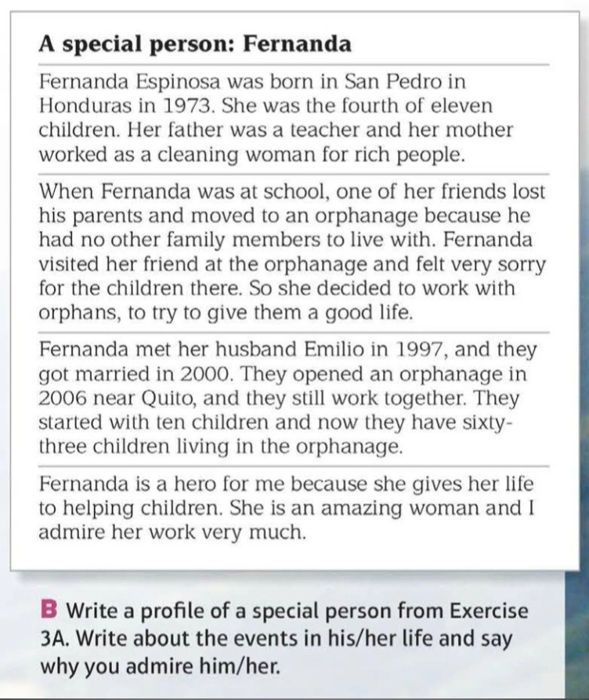The height and width of the screenshot is (700, 589).
Task: Click the text 'Exercise' in the instruction
Action: tap(489, 611)
